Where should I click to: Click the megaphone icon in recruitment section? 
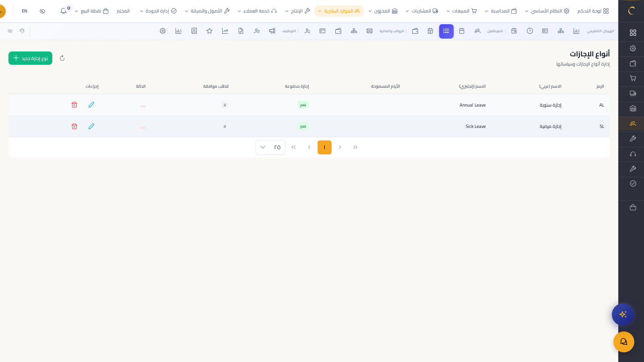click(x=272, y=31)
